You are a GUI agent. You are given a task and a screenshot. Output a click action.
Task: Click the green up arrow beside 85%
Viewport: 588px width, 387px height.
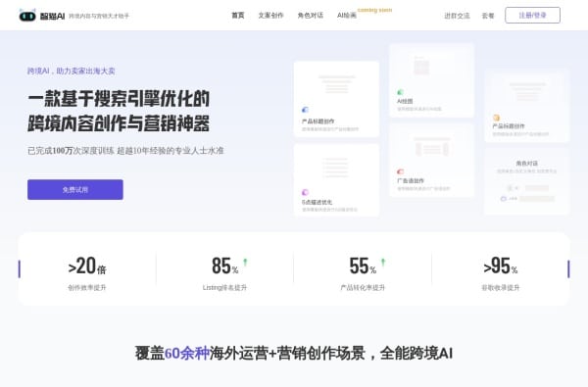[x=245, y=262]
